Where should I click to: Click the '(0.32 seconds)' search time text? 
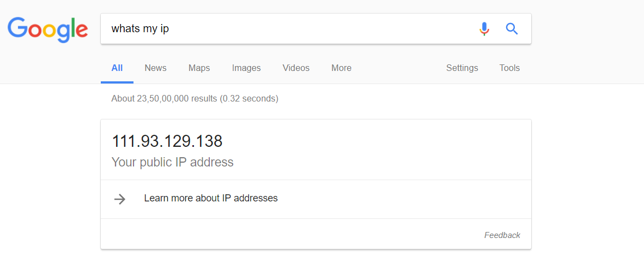tap(249, 99)
